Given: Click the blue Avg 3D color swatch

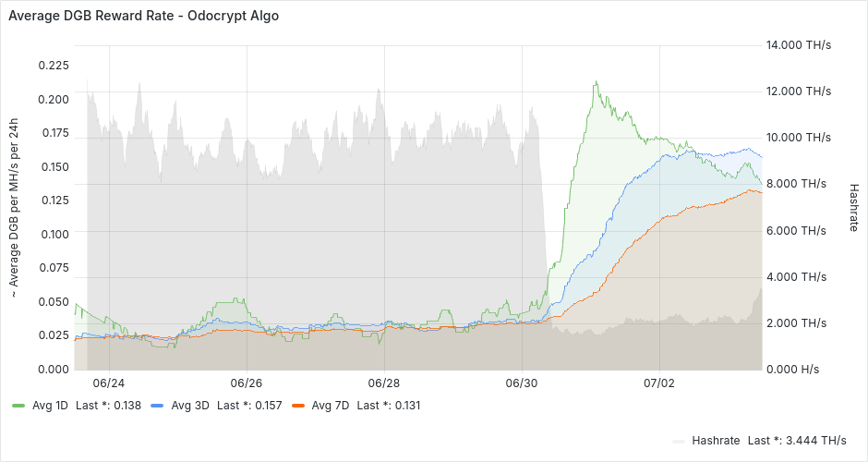Looking at the screenshot, I should [157, 406].
